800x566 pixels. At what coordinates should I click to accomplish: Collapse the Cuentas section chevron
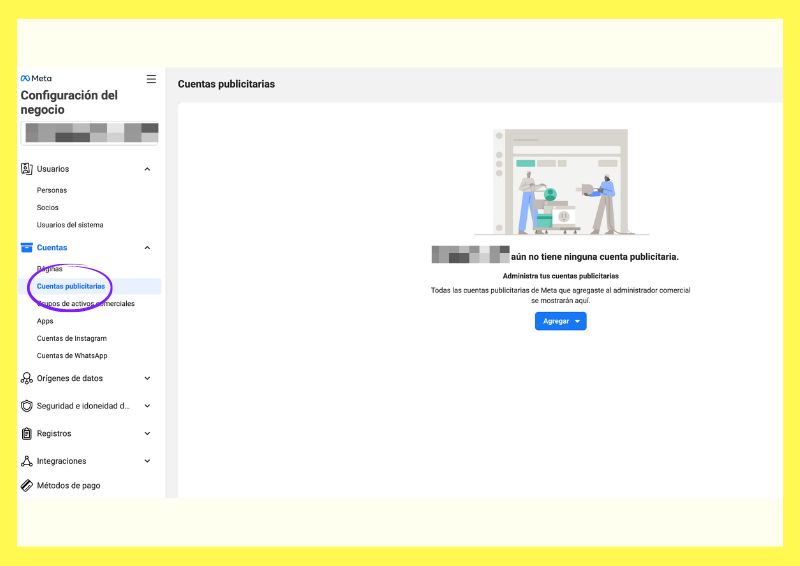pos(148,247)
